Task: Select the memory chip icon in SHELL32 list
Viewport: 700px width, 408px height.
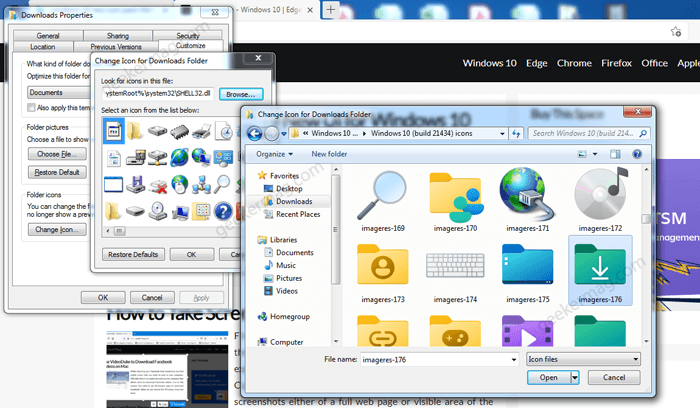Action: click(179, 131)
